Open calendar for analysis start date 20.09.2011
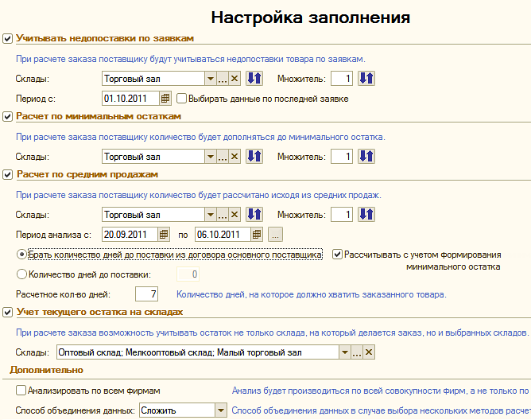The image size is (531, 420). coord(164,234)
